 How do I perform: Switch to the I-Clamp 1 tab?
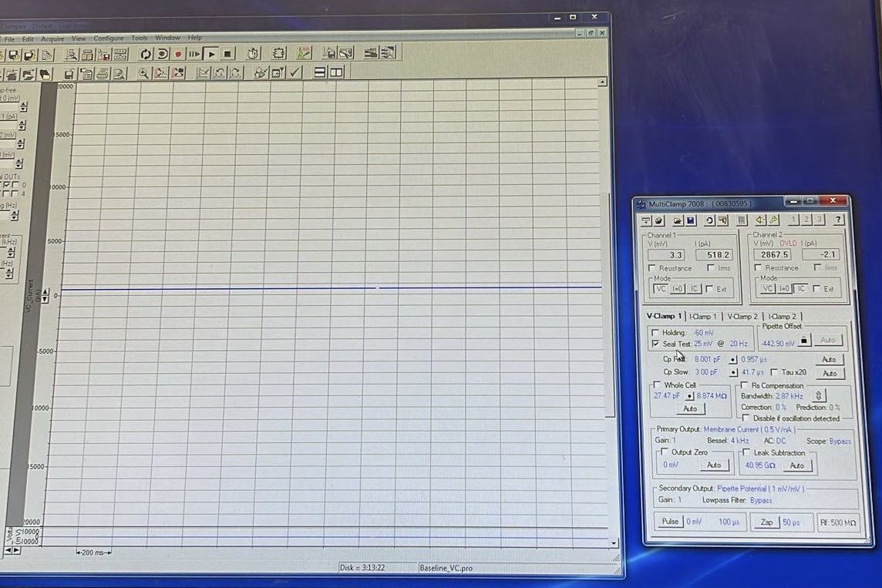[x=703, y=317]
